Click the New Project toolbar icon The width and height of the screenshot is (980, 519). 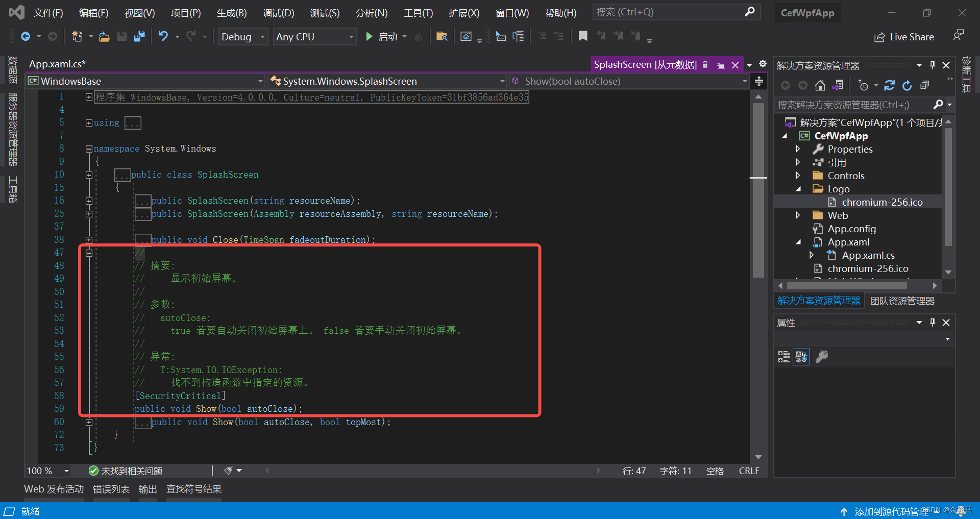[x=76, y=36]
